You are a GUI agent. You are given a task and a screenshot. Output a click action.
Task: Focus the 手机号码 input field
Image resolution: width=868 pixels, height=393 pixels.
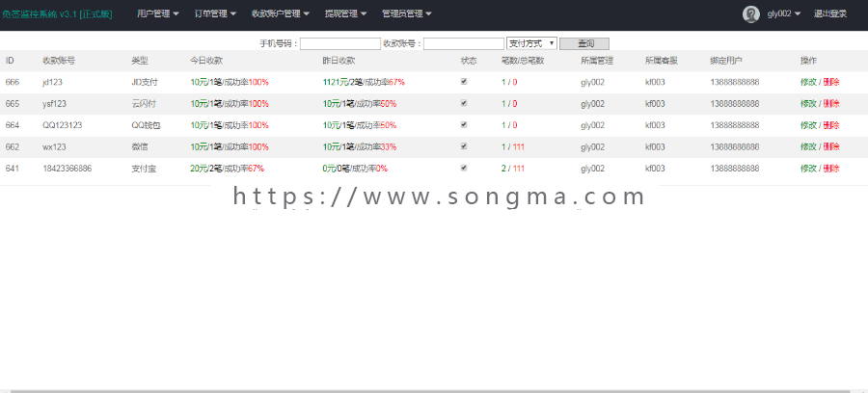coord(340,43)
